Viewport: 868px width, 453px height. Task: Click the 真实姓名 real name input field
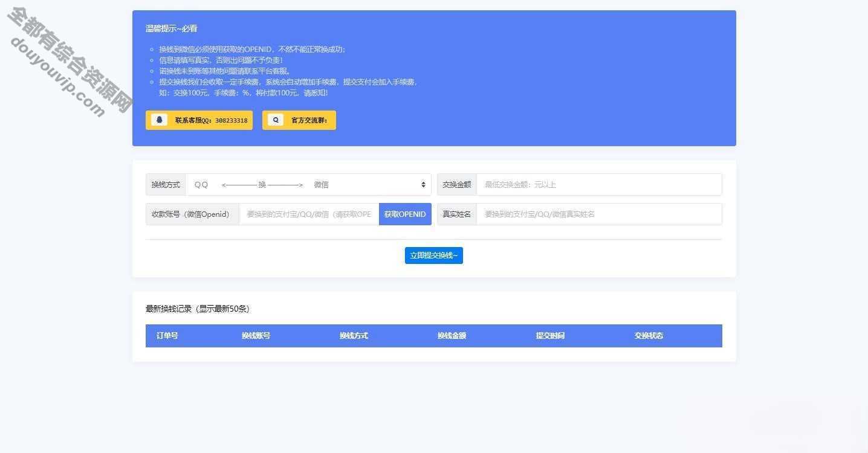point(599,214)
